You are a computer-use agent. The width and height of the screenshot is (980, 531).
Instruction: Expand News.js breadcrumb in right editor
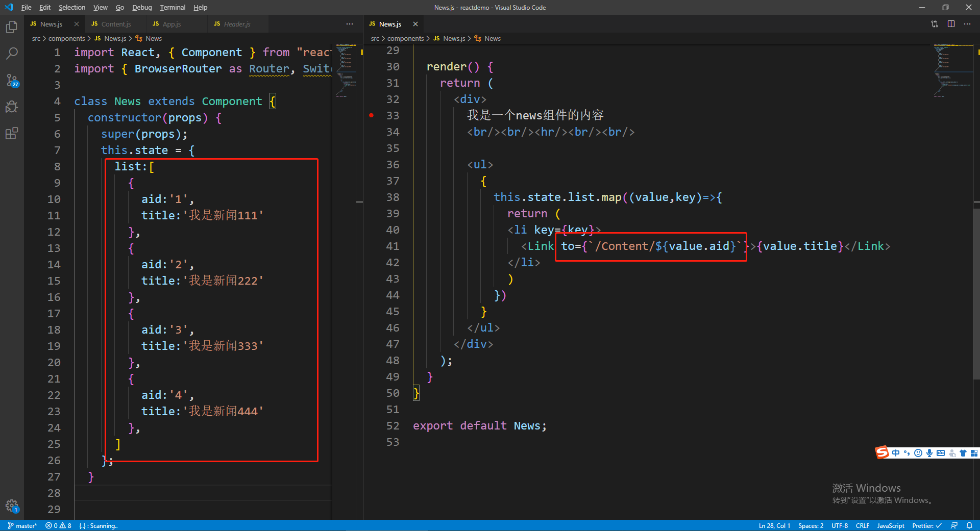click(450, 38)
